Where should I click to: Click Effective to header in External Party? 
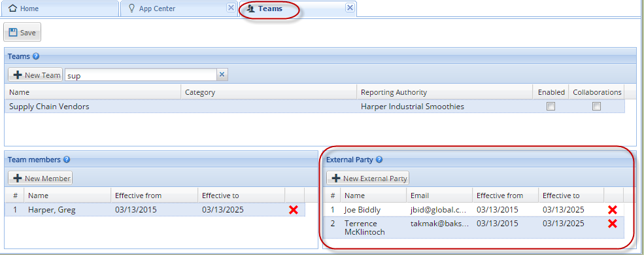click(571, 195)
